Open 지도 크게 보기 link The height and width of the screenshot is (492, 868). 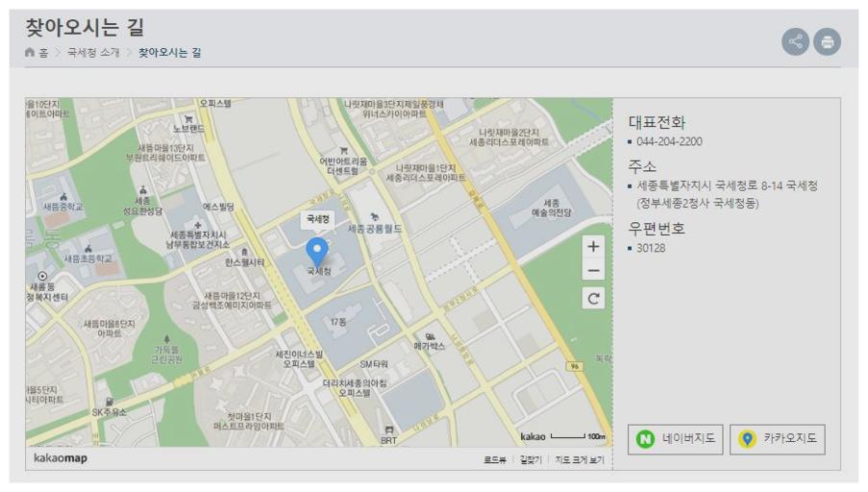point(580,460)
